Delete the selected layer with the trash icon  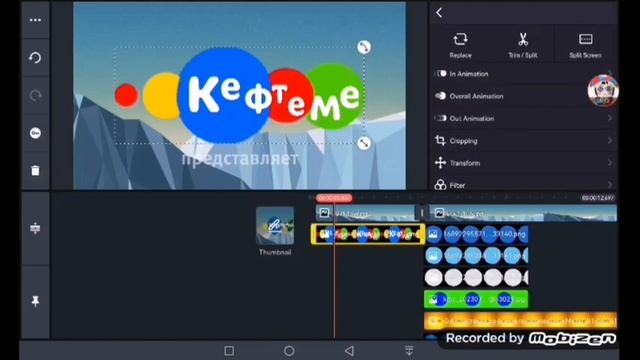[x=36, y=170]
